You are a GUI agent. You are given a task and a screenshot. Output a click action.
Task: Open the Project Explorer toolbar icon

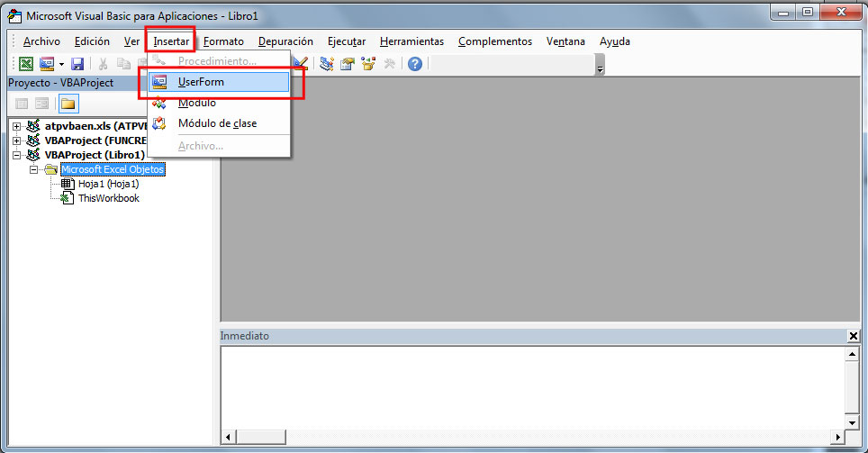pos(327,64)
